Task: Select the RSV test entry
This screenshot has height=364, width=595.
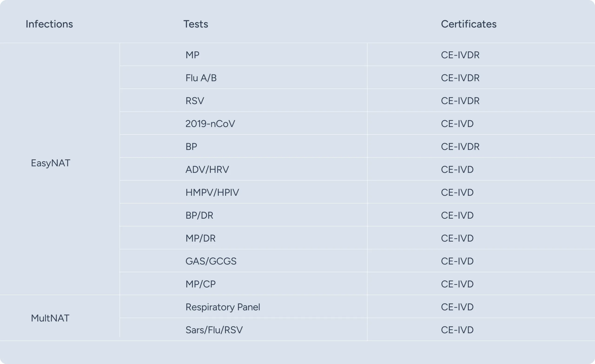Action: [195, 101]
